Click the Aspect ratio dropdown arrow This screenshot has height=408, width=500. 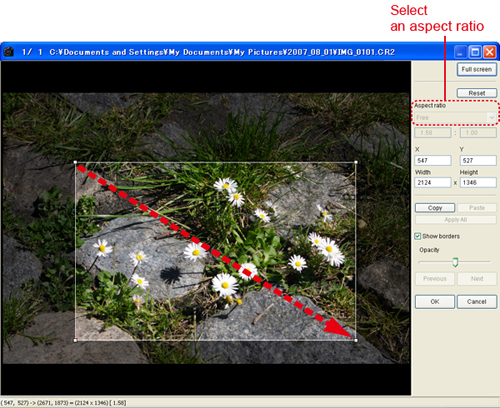pos(491,117)
